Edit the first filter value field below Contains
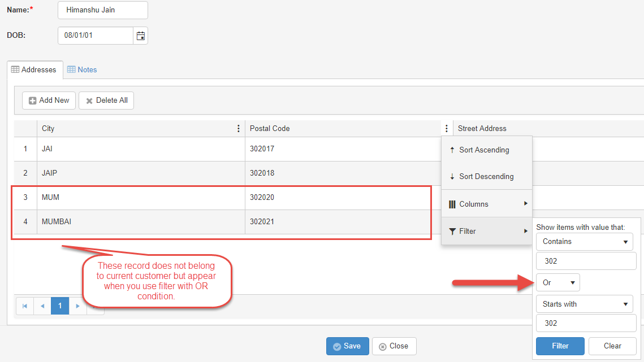Image resolution: width=644 pixels, height=362 pixels. pyautogui.click(x=586, y=261)
